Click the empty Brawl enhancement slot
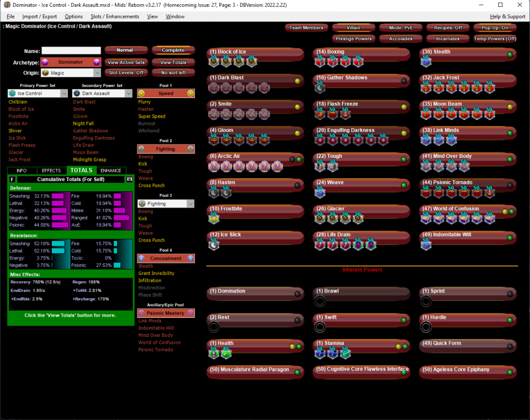This screenshot has width=530, height=420. (320, 301)
